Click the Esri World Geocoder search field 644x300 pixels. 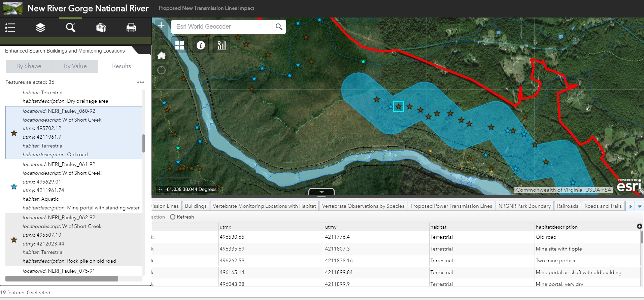tap(222, 27)
